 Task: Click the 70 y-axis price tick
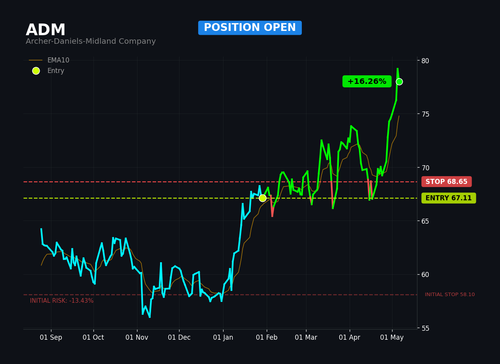click(425, 168)
